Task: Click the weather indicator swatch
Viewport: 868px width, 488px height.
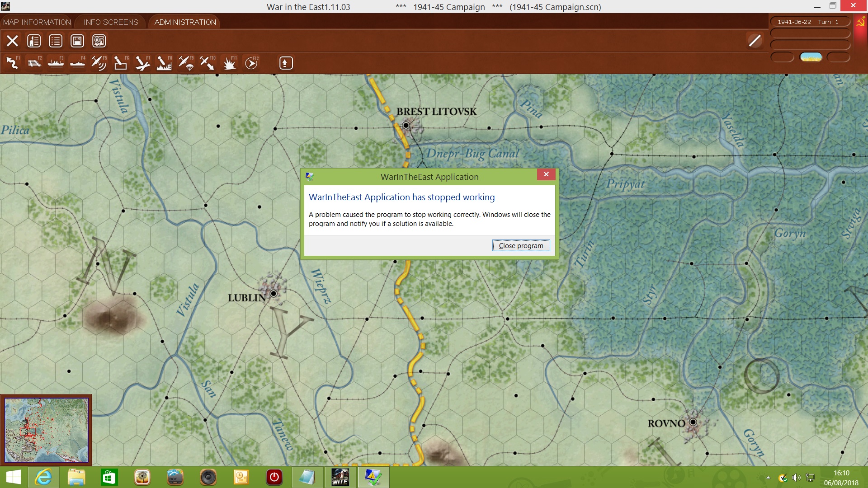Action: [811, 57]
